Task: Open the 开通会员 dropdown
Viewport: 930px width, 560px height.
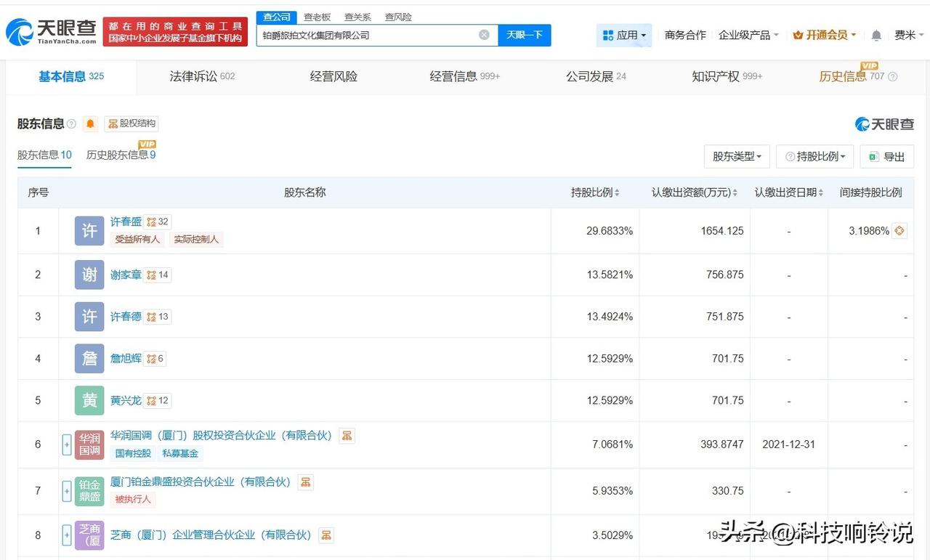Action: pyautogui.click(x=825, y=35)
